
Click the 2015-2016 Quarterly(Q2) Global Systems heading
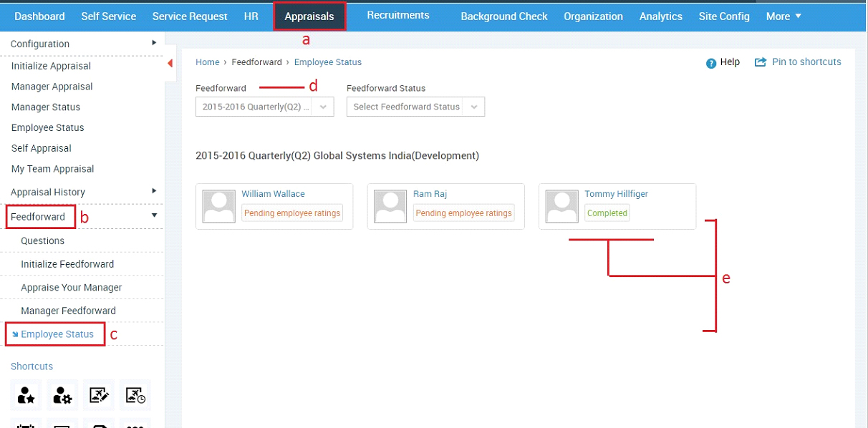pyautogui.click(x=337, y=155)
